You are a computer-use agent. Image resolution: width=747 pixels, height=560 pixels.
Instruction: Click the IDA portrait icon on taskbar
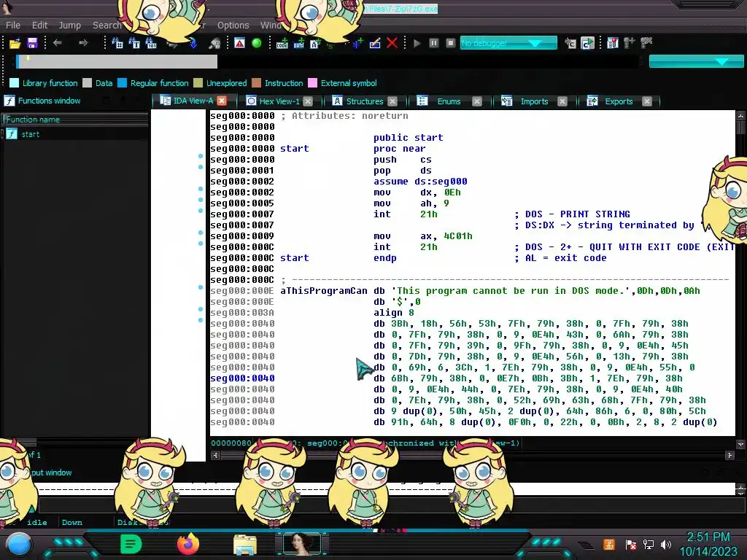click(x=301, y=543)
